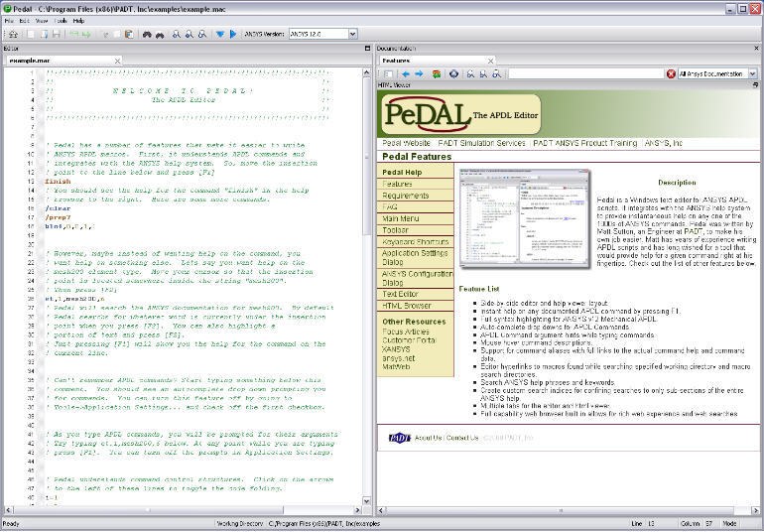Viewport: 764px width, 532px height.
Task: Click the editor vertical scrollbar down arrow
Action: tap(367, 501)
